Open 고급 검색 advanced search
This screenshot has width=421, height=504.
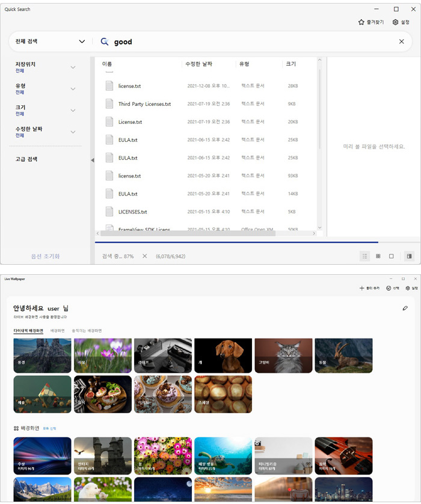[26, 159]
